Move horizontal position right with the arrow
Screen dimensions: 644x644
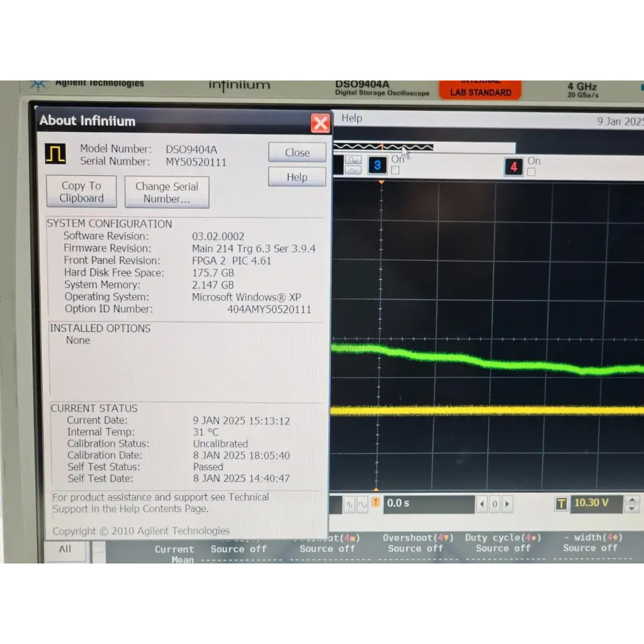click(507, 504)
